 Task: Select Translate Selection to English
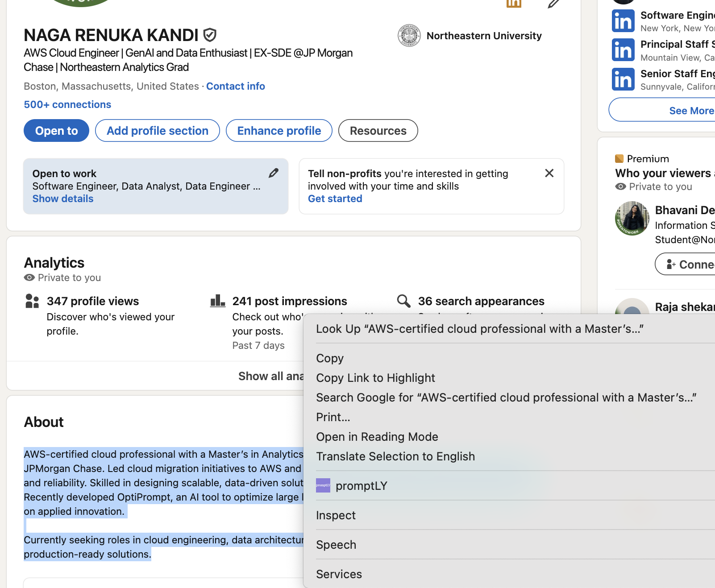(x=395, y=456)
